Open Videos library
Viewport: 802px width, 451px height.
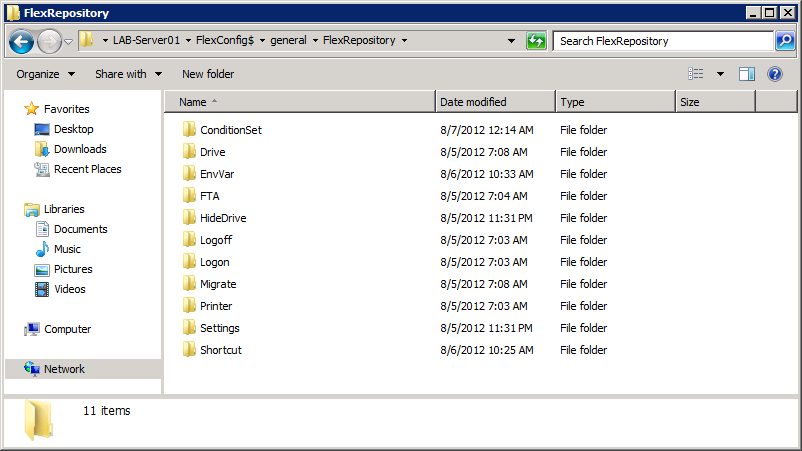point(70,289)
